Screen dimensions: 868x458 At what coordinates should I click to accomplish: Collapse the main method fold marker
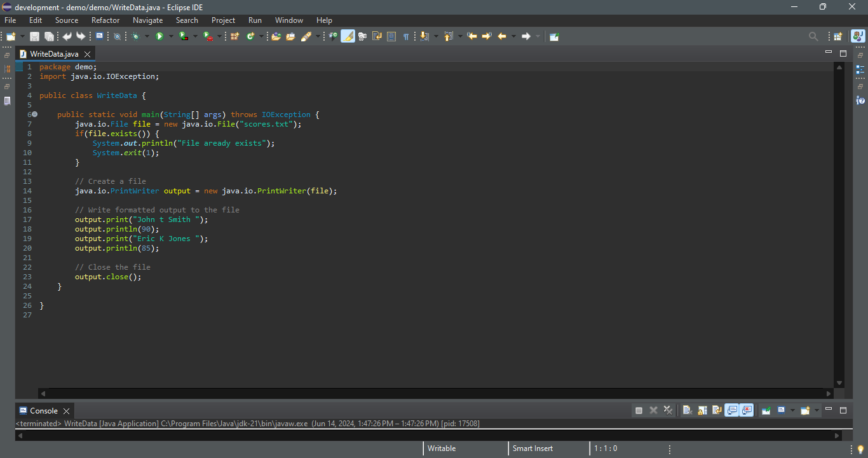35,114
